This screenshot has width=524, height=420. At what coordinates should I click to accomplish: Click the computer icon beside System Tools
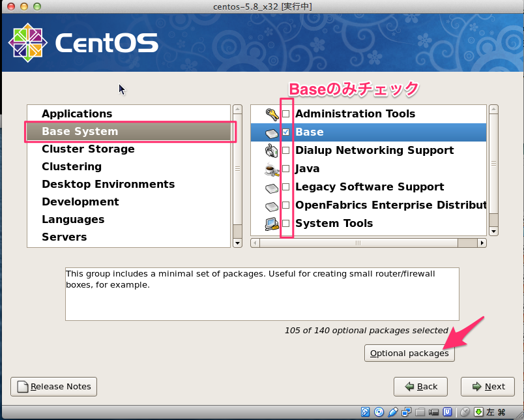(x=272, y=224)
